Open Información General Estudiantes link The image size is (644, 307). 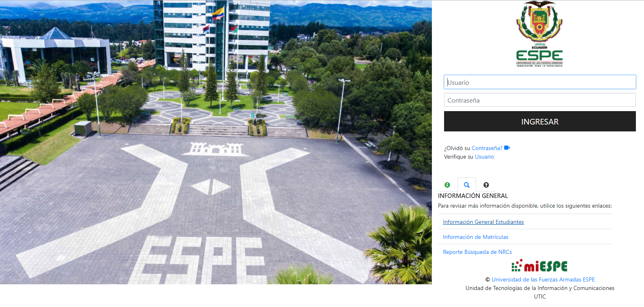click(483, 222)
